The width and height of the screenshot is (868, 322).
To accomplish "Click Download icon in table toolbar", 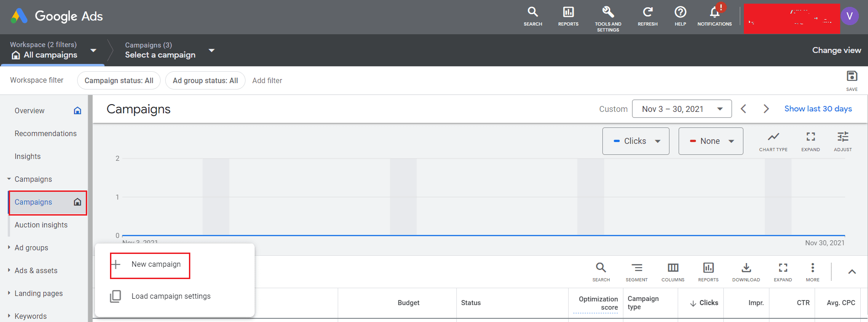I will click(x=746, y=268).
